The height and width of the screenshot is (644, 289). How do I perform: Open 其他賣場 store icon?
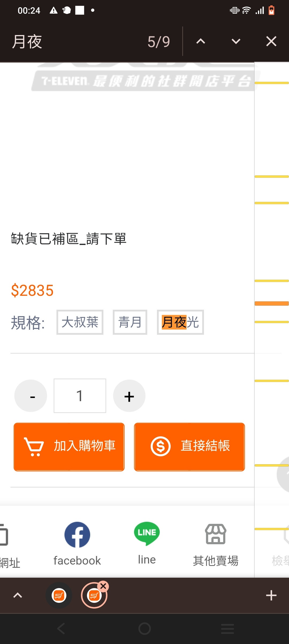(216, 534)
